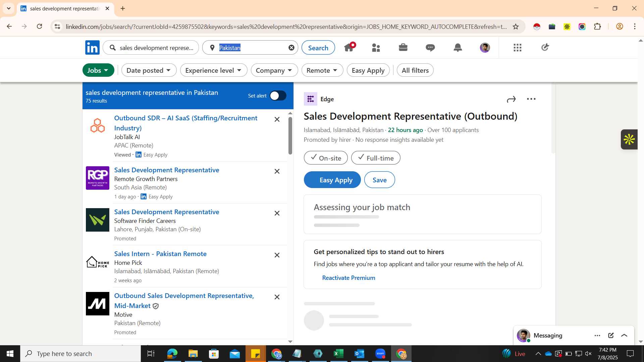
Task: Open the profile avatar menu
Action: [x=485, y=48]
